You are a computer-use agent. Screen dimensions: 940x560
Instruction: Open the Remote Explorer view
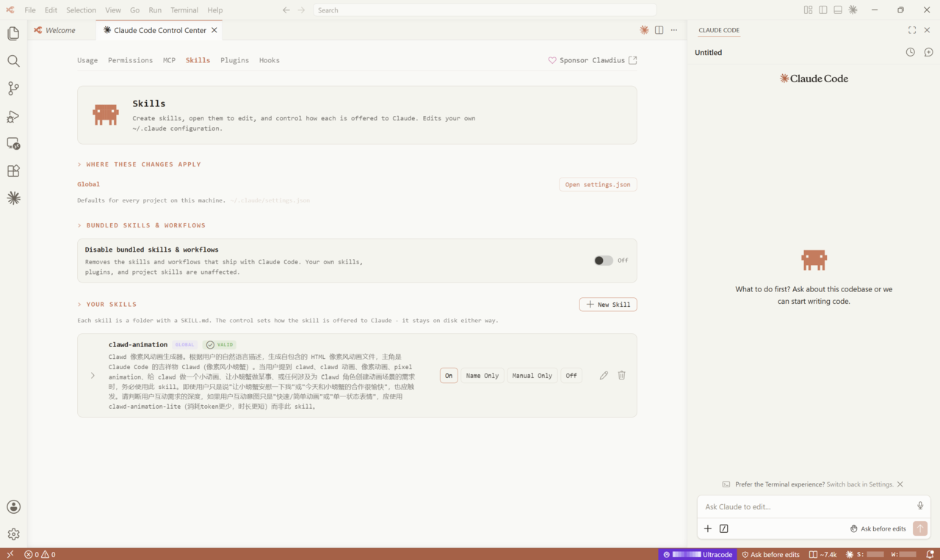click(x=13, y=144)
